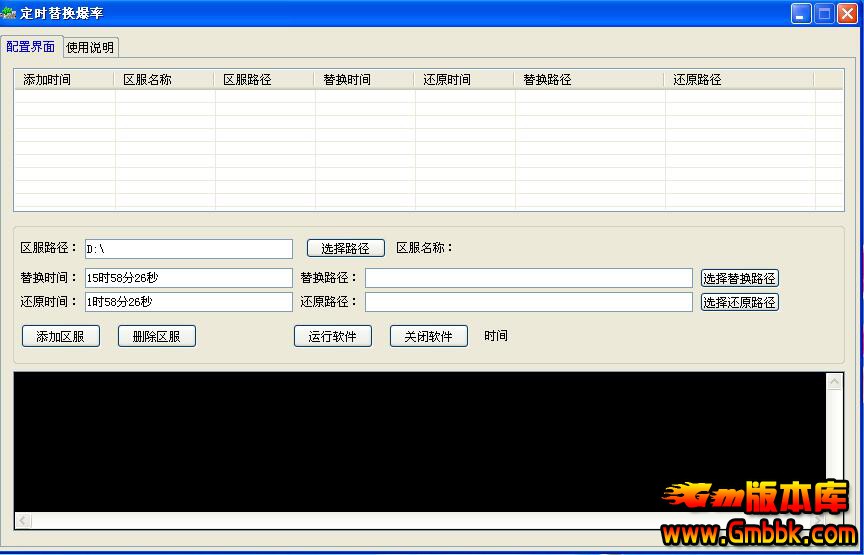Start the task with 运行软件
Screen dimensions: 864x555
click(x=333, y=336)
